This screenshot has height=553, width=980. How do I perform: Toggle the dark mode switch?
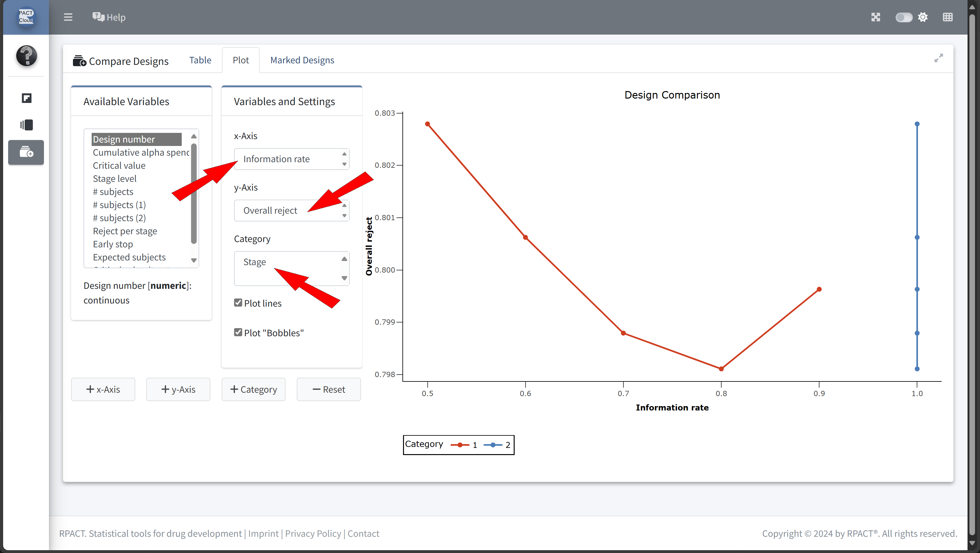[904, 17]
